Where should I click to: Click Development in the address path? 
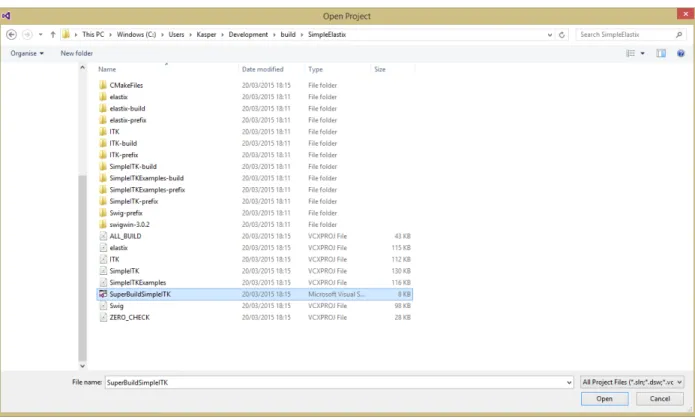248,35
